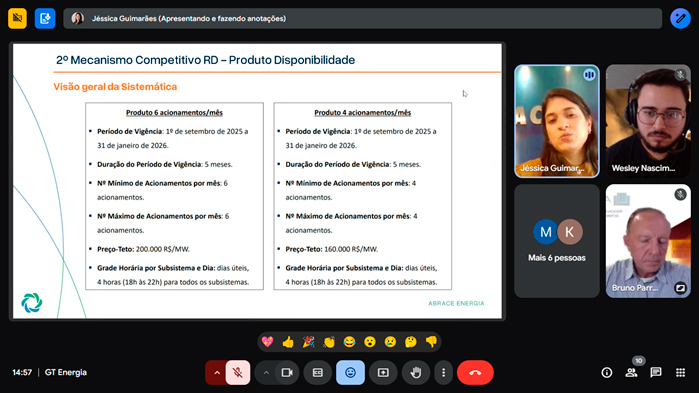Expand audio settings arrow beside microphone
The height and width of the screenshot is (393, 699).
tap(216, 373)
